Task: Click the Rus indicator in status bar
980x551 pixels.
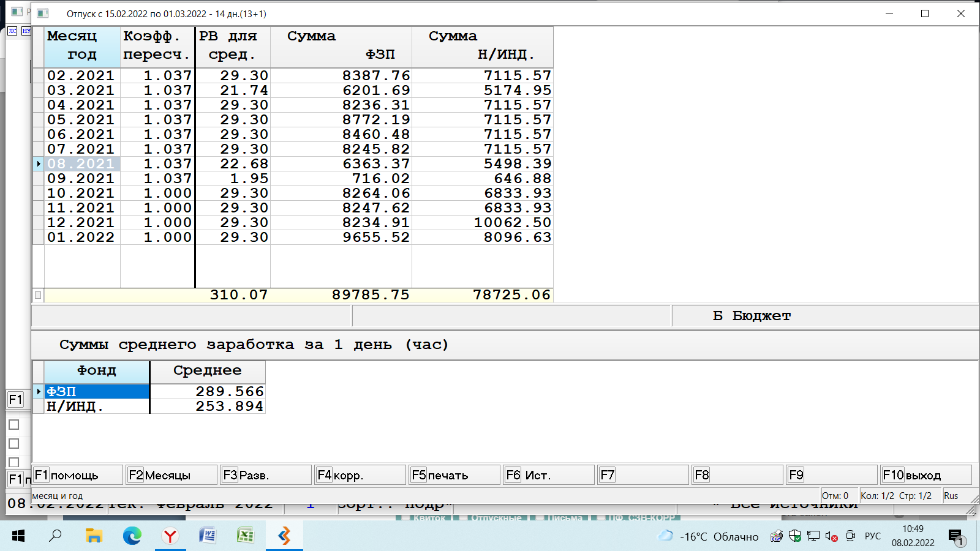Action: pyautogui.click(x=951, y=496)
